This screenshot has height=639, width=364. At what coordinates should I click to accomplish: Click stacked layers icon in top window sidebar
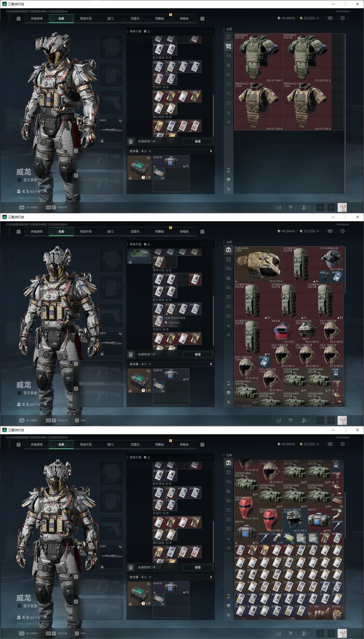tap(228, 179)
